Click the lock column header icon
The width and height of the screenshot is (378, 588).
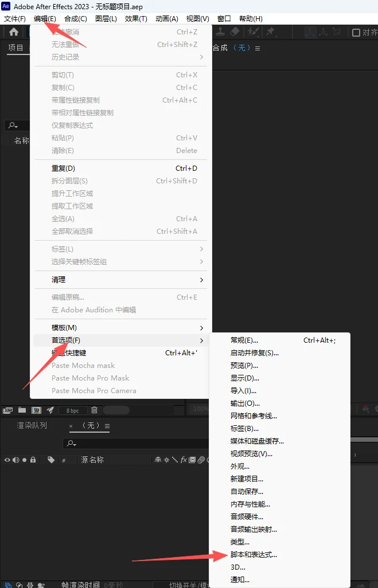pos(33,460)
